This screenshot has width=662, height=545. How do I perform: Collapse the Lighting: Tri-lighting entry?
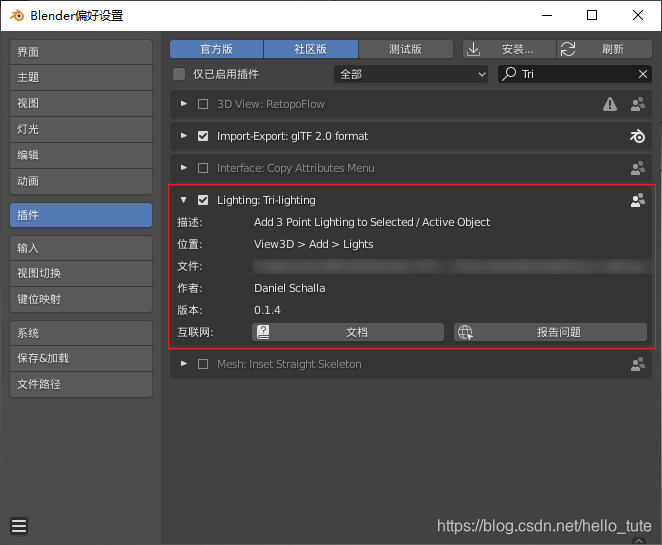(x=184, y=200)
